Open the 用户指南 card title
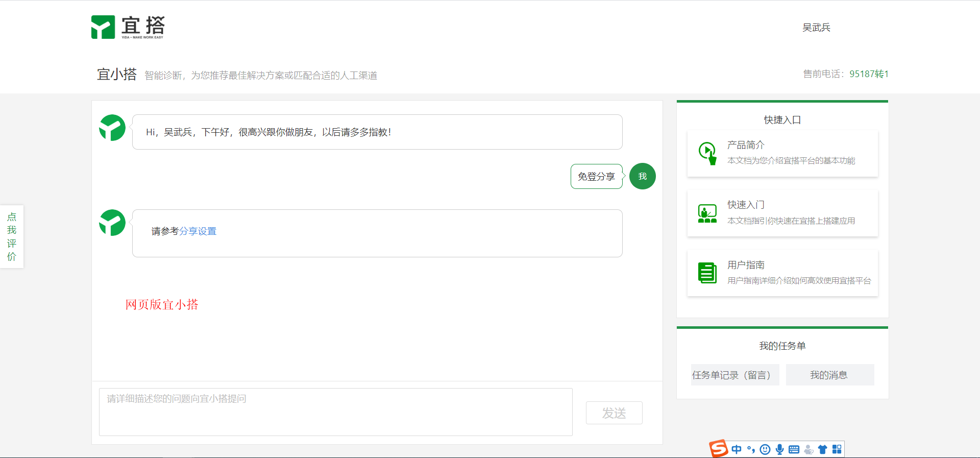This screenshot has height=458, width=980. coord(746,265)
